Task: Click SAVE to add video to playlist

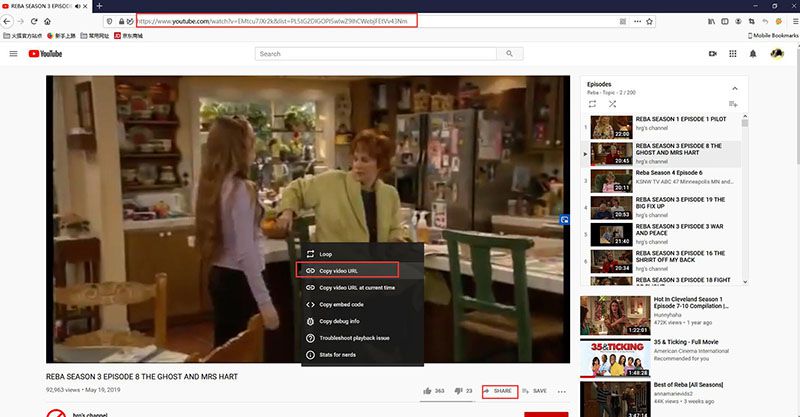Action: (x=534, y=391)
